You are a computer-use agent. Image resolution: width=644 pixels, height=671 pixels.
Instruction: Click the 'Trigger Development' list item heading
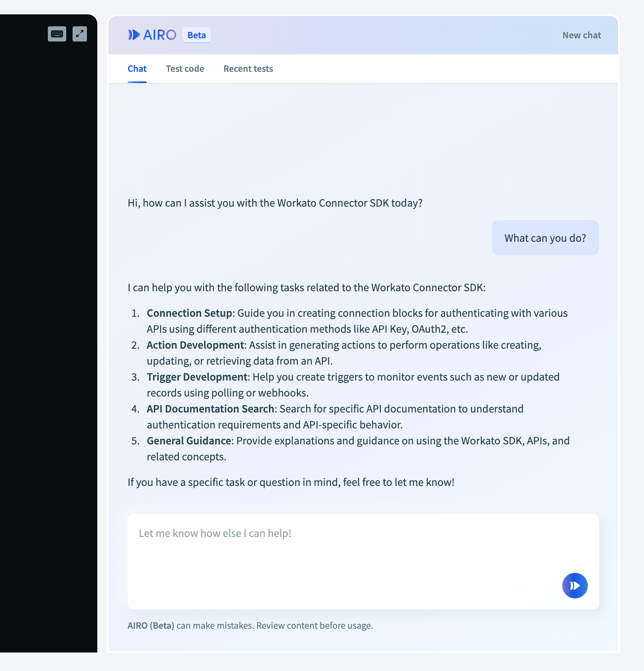pos(197,377)
